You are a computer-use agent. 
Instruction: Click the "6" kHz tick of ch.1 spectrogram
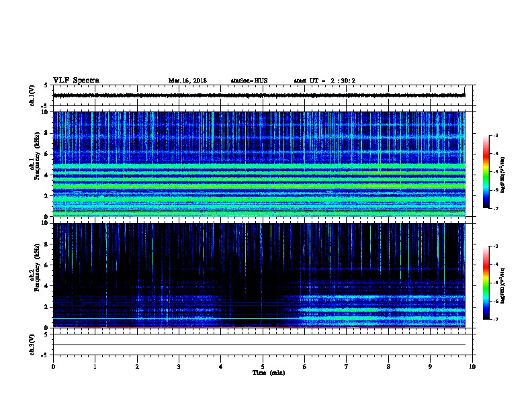pyautogui.click(x=47, y=154)
